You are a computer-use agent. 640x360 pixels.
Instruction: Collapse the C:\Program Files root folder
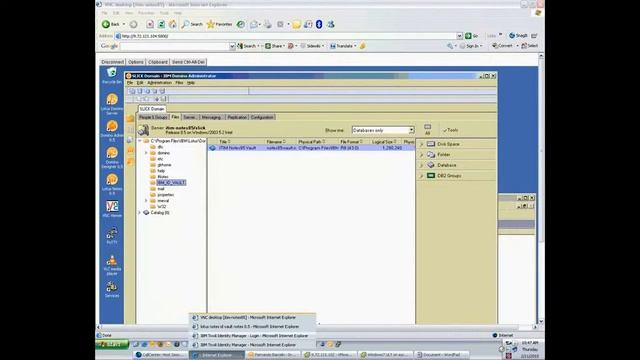[140, 141]
